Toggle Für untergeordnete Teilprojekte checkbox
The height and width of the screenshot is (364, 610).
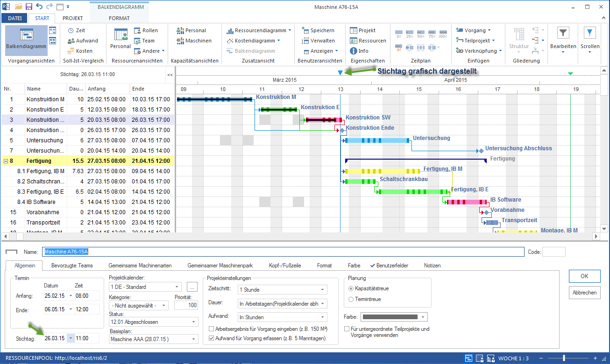point(347,329)
